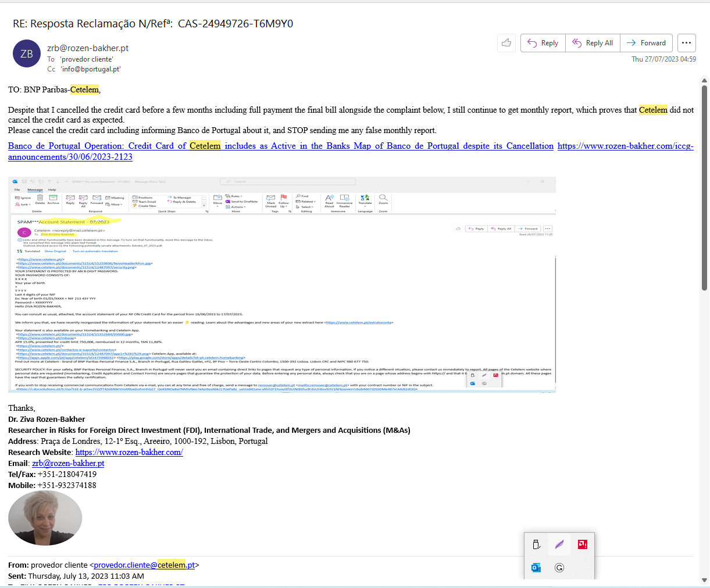The height and width of the screenshot is (588, 710).
Task: Click the scrollbar up arrow
Action: tap(704, 81)
